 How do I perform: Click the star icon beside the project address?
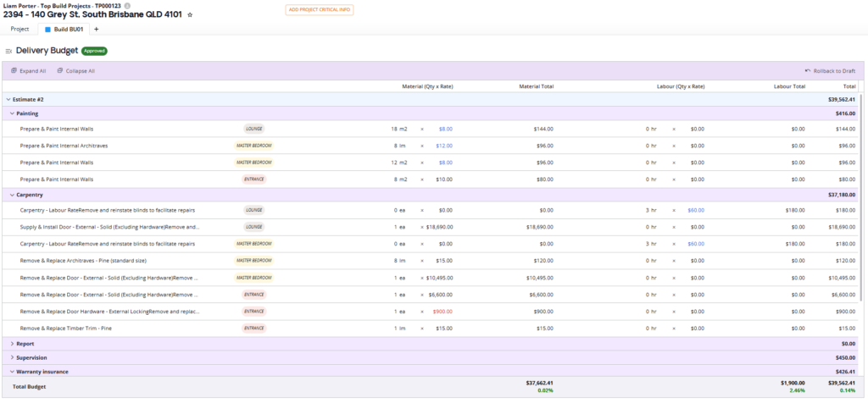coord(190,15)
